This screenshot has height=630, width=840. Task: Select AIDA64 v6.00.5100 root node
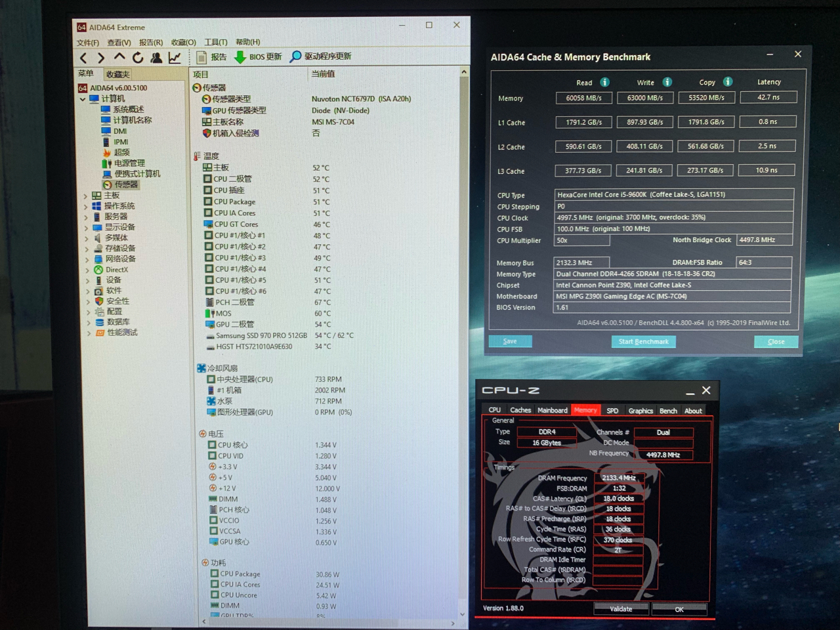(x=113, y=88)
